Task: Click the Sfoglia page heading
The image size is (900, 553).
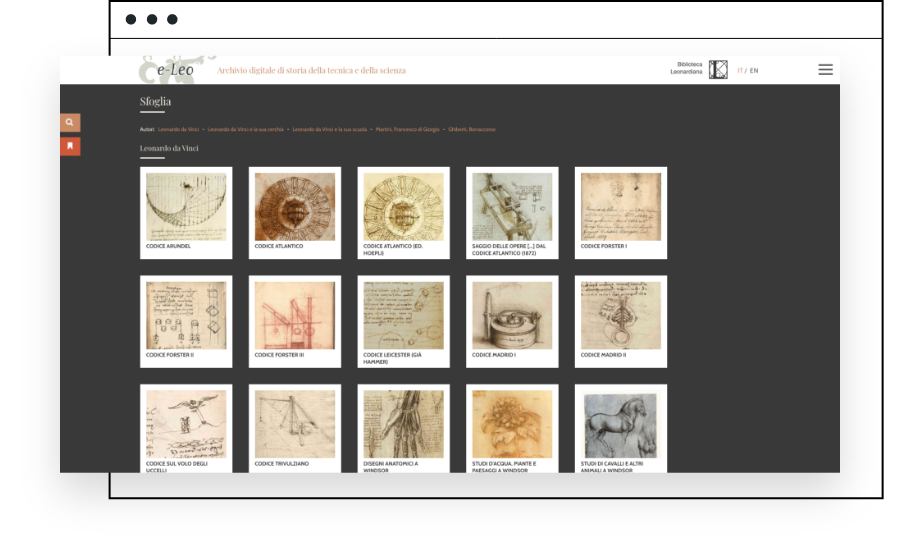Action: tap(155, 102)
